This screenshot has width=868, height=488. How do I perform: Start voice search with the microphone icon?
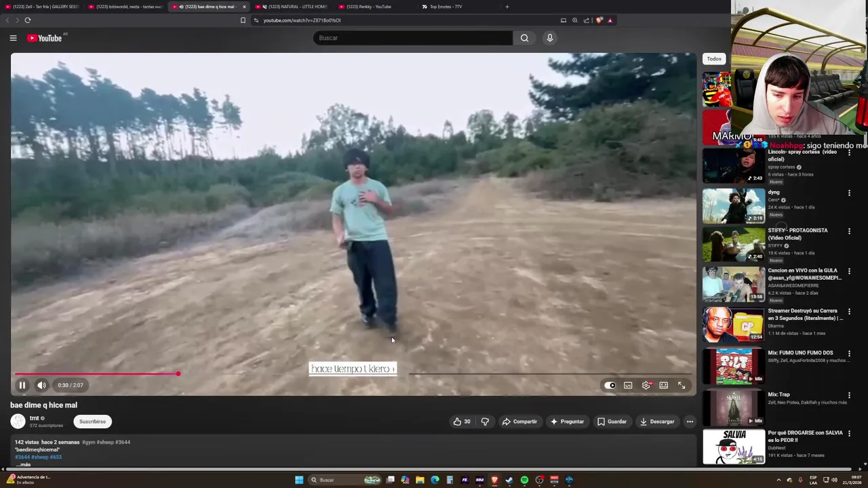tap(550, 38)
